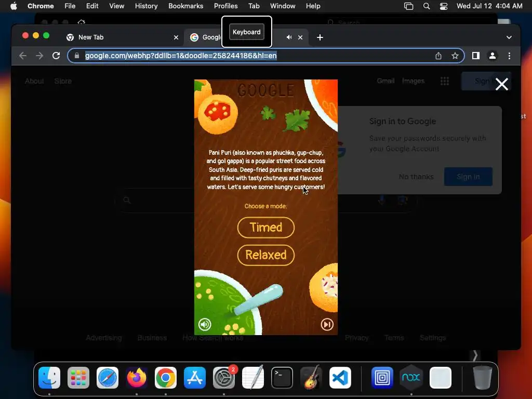Viewport: 532px width, 399px height.
Task: Click the address bar URL
Action: click(181, 56)
